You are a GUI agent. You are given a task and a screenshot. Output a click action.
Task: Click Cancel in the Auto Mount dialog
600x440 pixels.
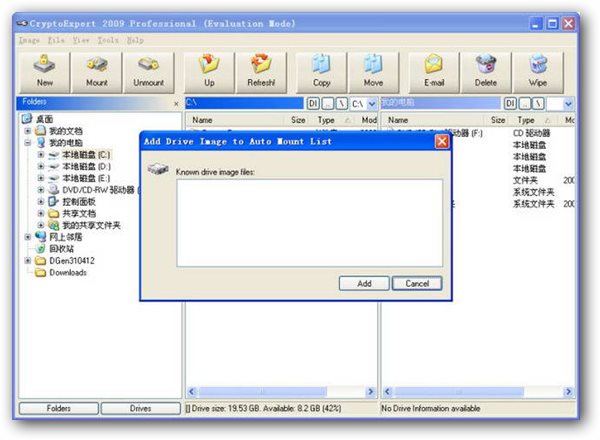click(417, 284)
